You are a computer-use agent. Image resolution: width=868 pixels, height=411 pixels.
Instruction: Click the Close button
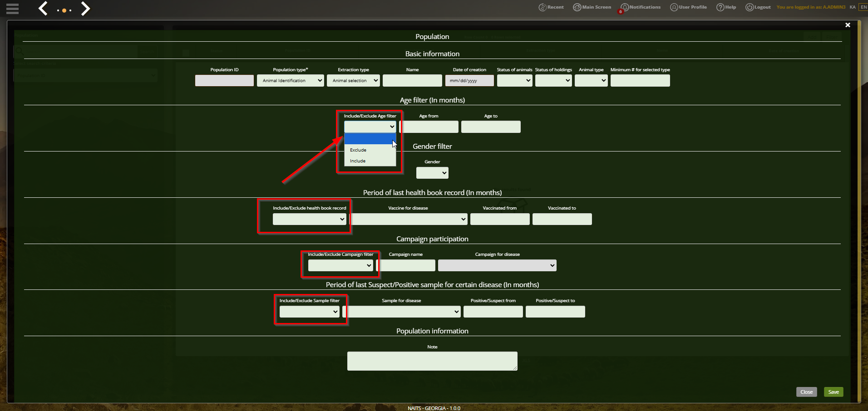pyautogui.click(x=807, y=392)
